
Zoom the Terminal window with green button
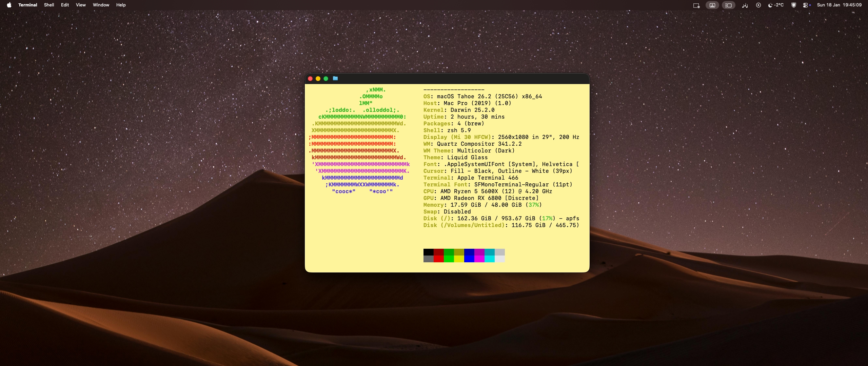pyautogui.click(x=326, y=79)
